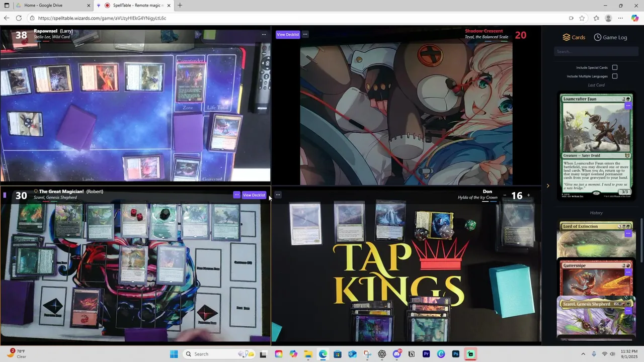Image resolution: width=644 pixels, height=362 pixels.
Task: Close the SpellTable browser tab
Action: coord(169,6)
